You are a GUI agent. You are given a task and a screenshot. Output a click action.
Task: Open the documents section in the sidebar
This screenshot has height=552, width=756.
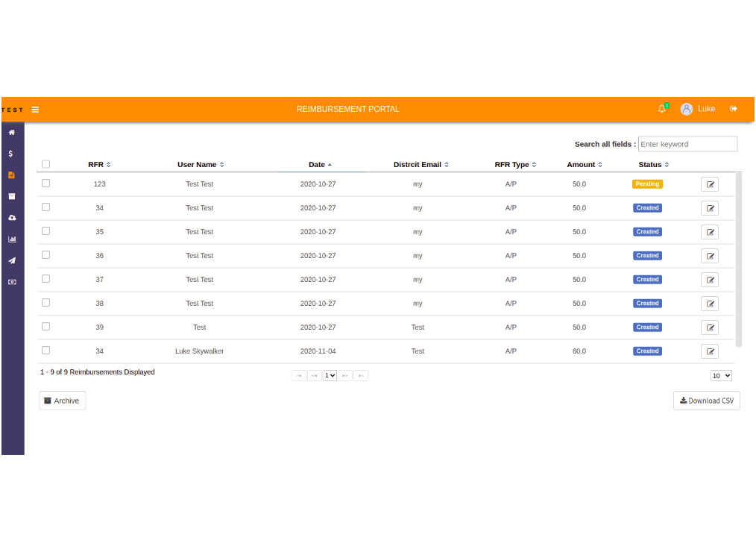12,175
